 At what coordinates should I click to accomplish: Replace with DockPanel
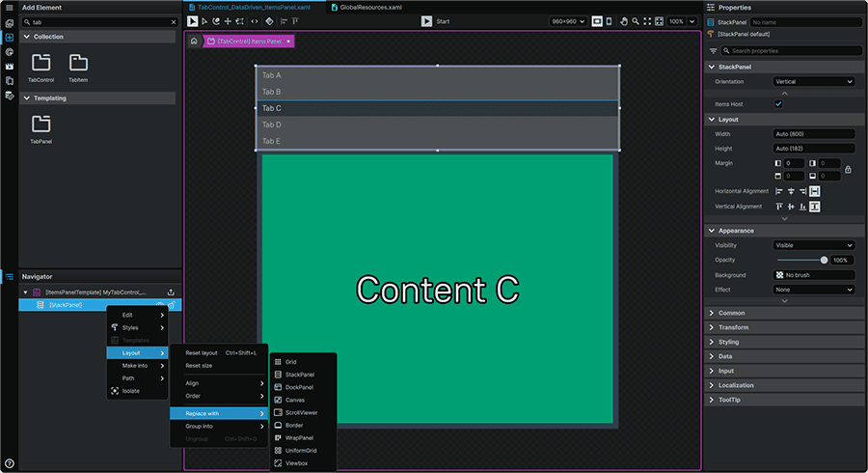pos(303,387)
